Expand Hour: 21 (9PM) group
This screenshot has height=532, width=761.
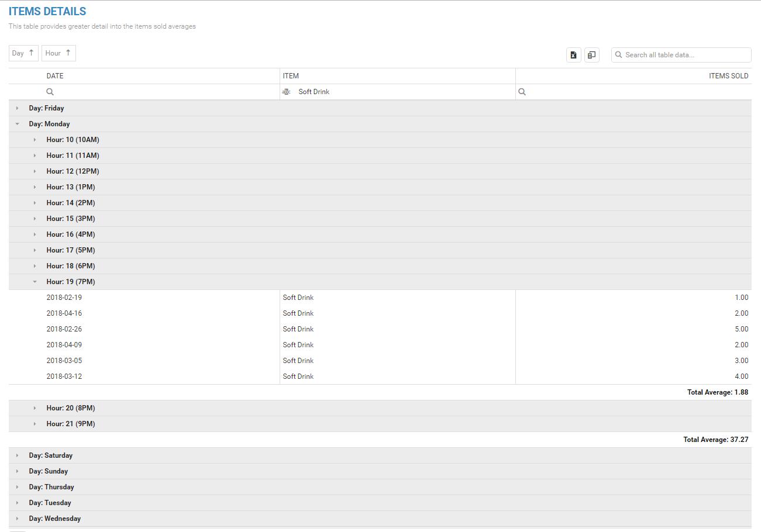(35, 424)
